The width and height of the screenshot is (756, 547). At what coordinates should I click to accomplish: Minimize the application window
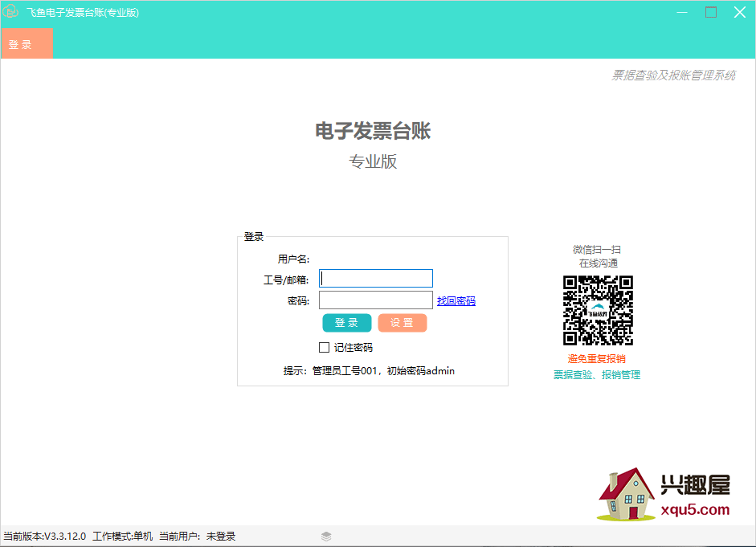[x=681, y=12]
